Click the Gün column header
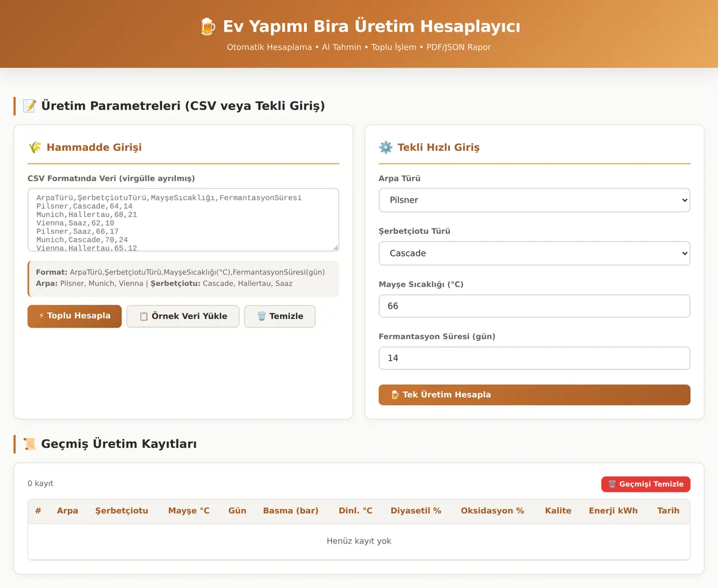This screenshot has height=588, width=718. pos(238,511)
